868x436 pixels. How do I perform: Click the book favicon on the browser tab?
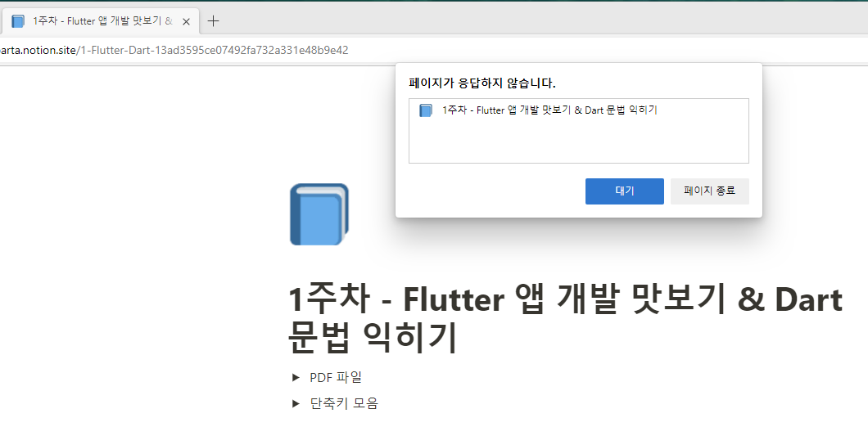click(18, 21)
